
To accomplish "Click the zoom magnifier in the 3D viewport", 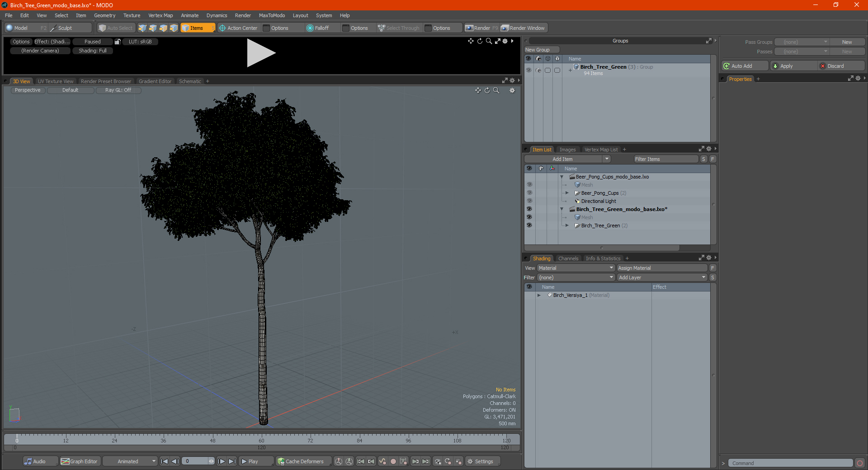I will 496,90.
